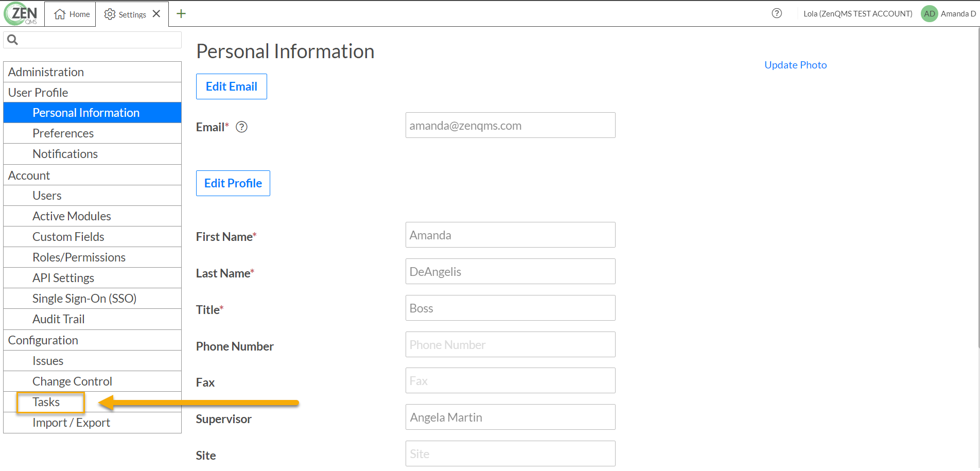The width and height of the screenshot is (980, 471).
Task: Close the Settings tab
Action: tap(156, 14)
